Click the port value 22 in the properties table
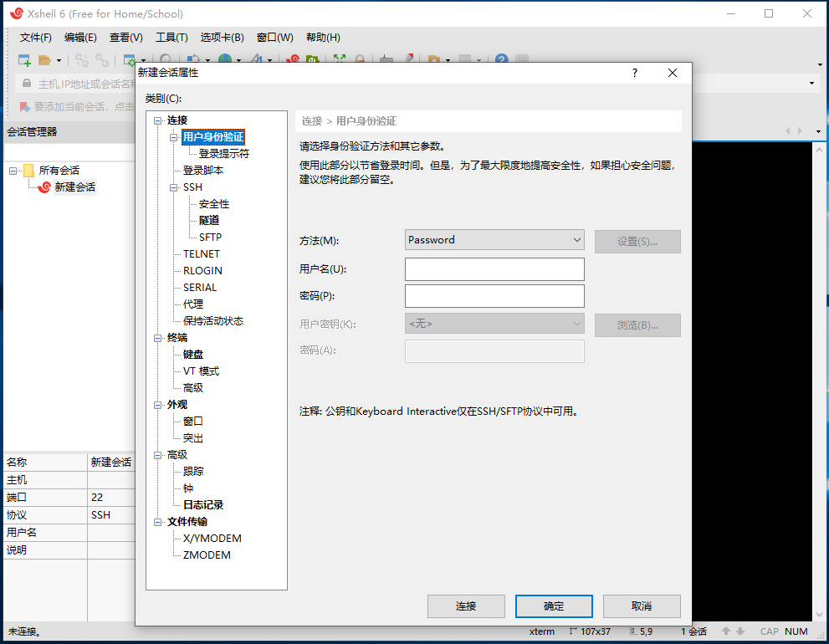 tap(97, 498)
